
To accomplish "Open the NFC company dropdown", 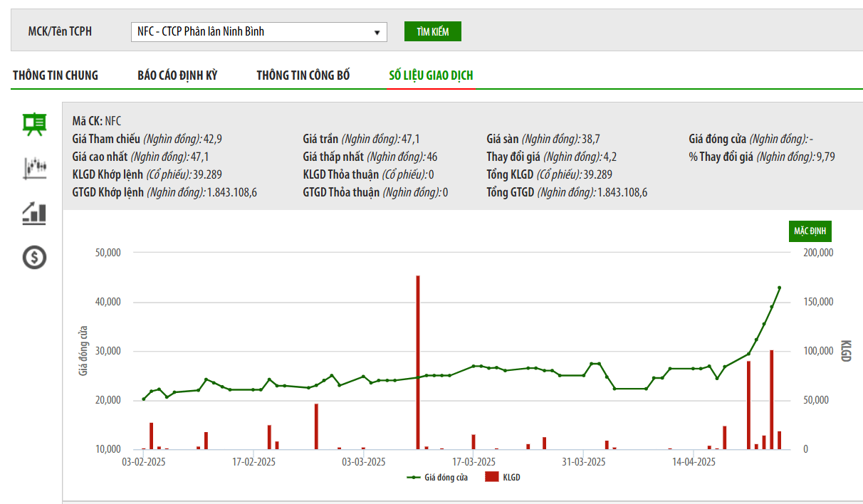I will click(x=259, y=31).
